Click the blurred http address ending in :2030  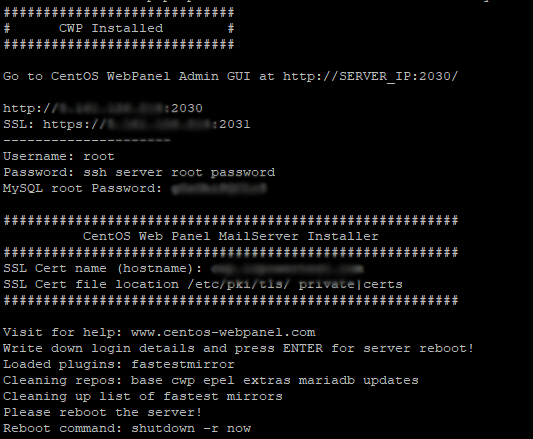103,108
